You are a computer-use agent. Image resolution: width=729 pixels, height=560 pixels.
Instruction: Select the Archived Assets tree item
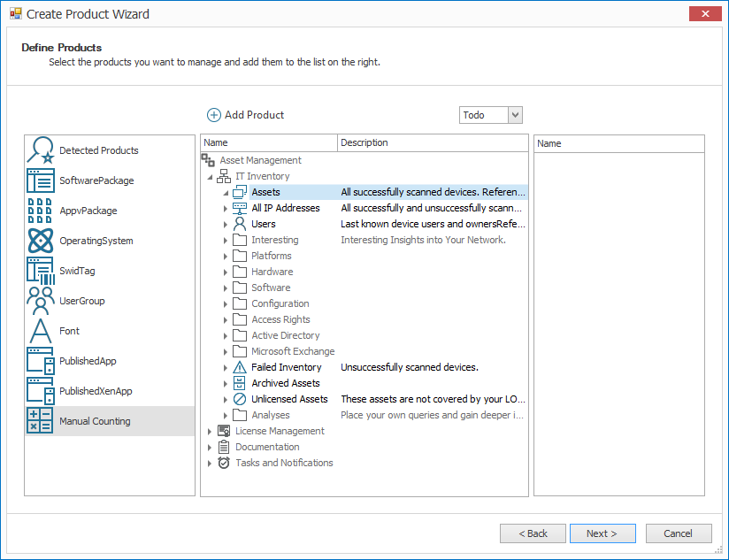pyautogui.click(x=286, y=383)
